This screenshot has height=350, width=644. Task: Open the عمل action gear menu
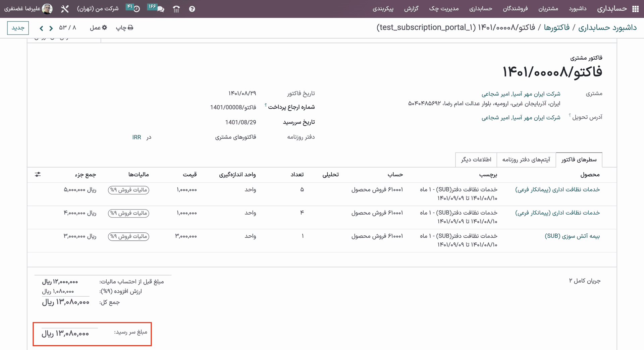(98, 27)
